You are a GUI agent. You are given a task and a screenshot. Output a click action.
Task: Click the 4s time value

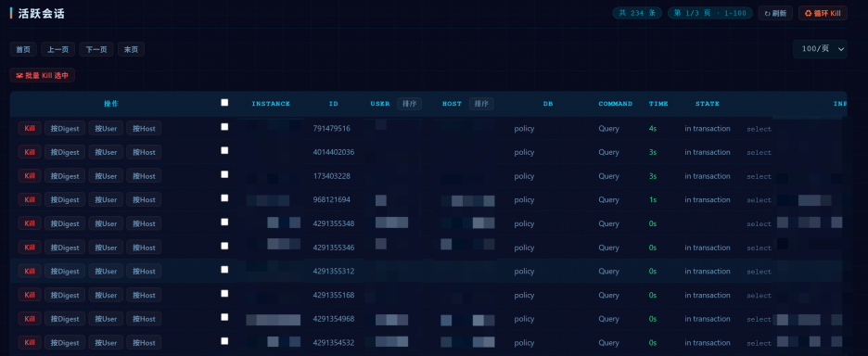[x=653, y=129]
